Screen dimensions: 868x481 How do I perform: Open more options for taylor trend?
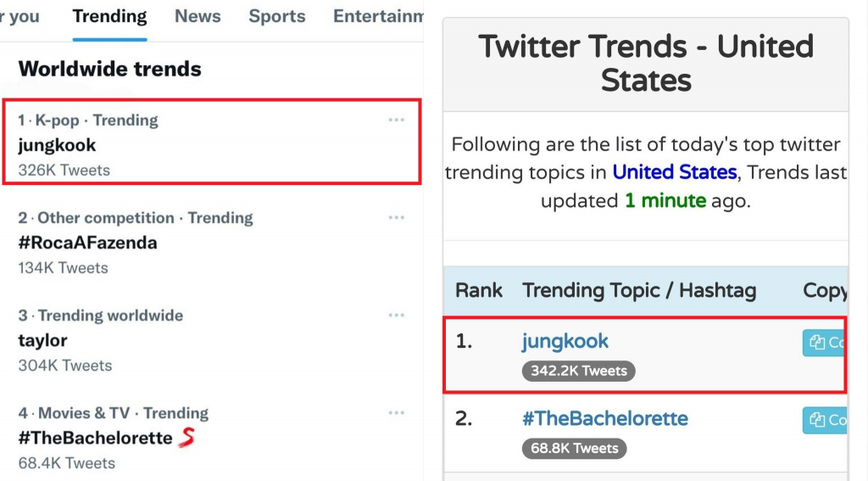tap(397, 315)
